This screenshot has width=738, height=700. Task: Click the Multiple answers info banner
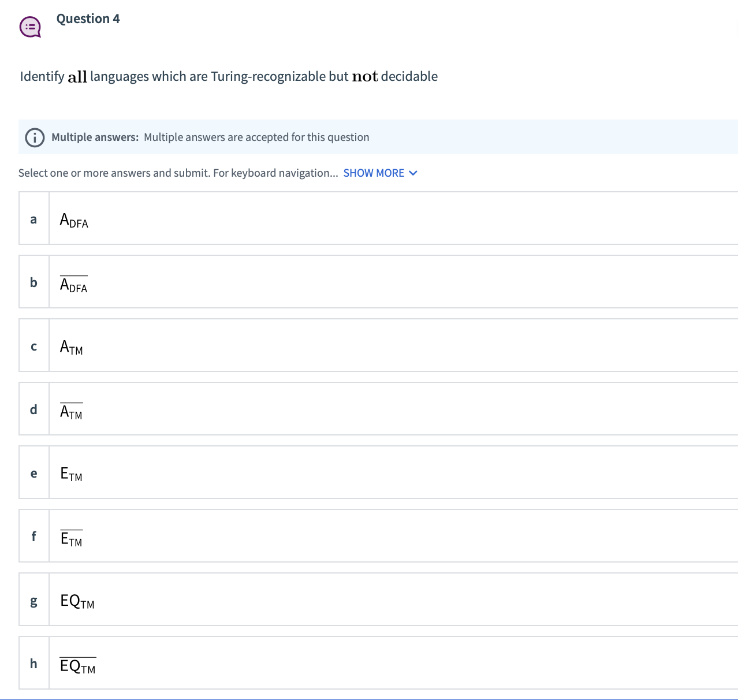click(378, 137)
